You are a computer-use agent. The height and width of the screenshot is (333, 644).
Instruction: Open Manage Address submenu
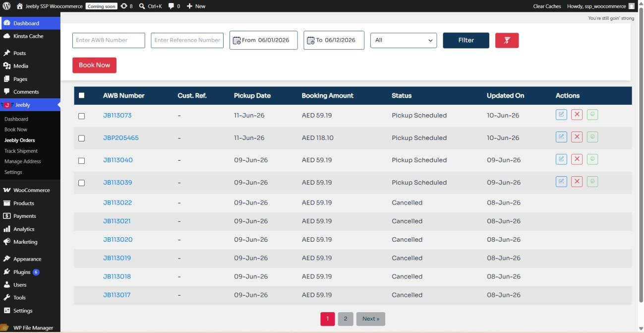[22, 161]
